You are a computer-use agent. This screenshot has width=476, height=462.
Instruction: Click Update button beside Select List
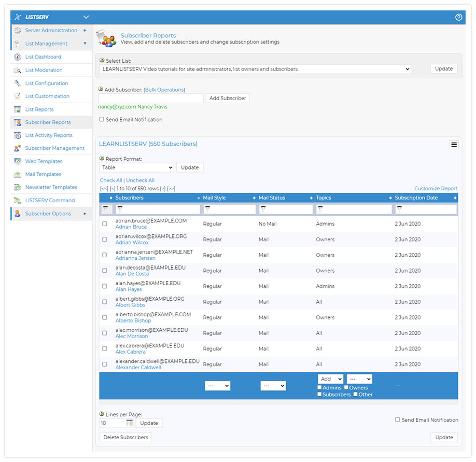pos(443,68)
